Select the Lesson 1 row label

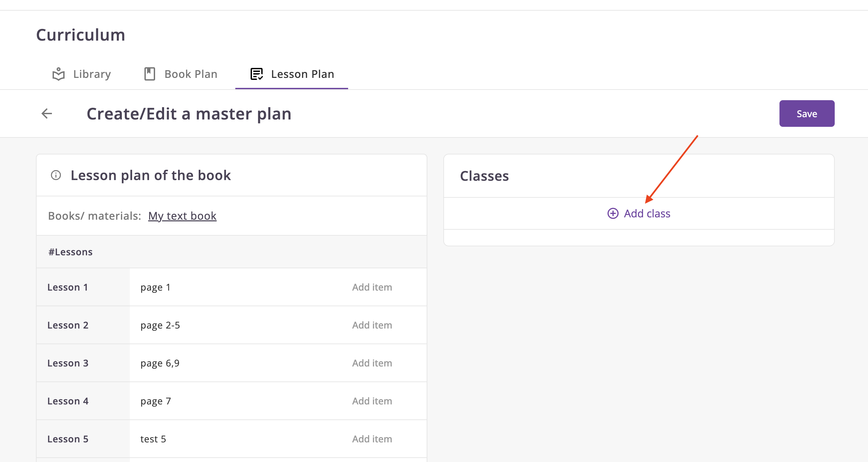tap(68, 287)
